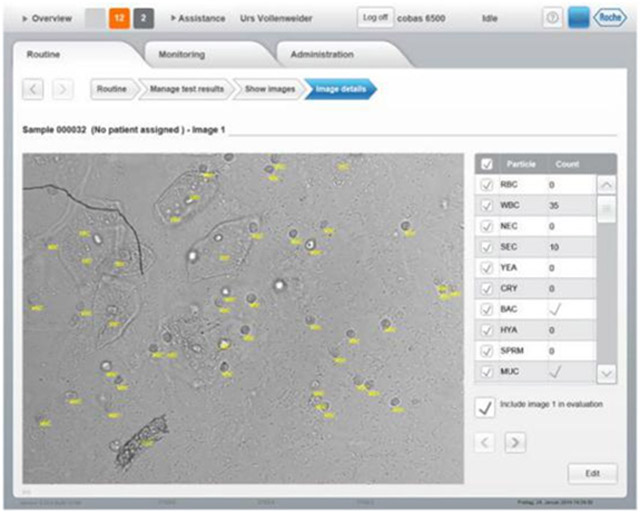The image size is (640, 513).
Task: Click the blue square status icon
Action: [579, 18]
